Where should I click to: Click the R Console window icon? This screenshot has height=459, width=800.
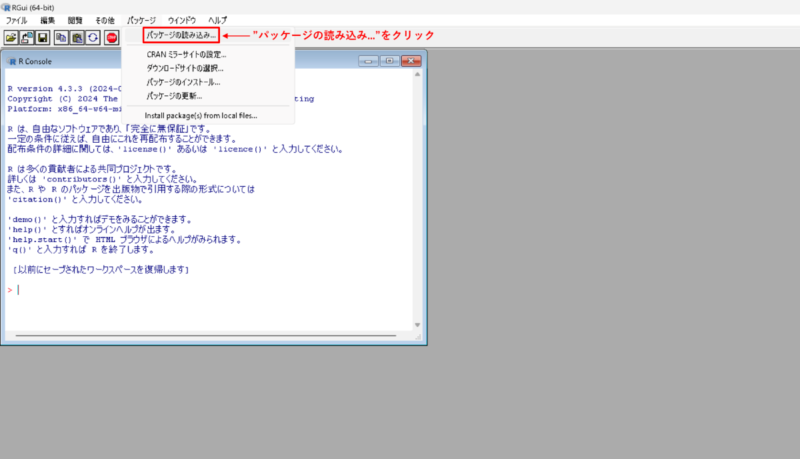pyautogui.click(x=12, y=61)
